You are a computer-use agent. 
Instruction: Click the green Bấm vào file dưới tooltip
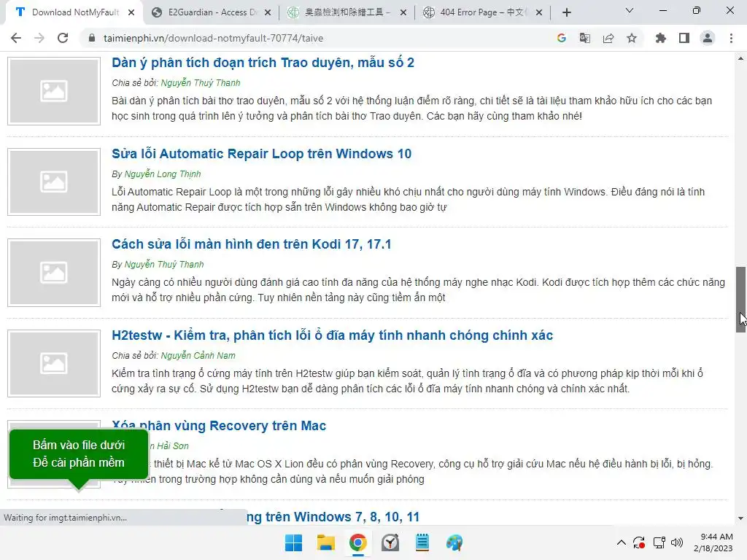(x=79, y=454)
